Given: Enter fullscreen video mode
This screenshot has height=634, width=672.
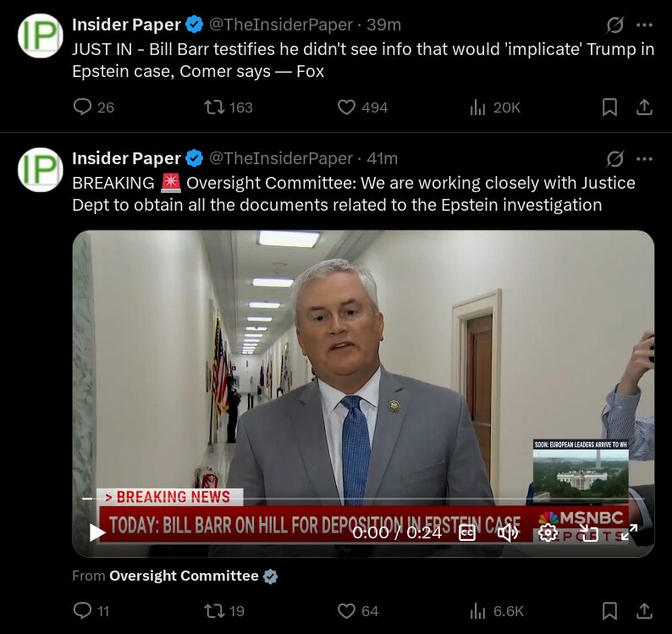Looking at the screenshot, I should [629, 532].
